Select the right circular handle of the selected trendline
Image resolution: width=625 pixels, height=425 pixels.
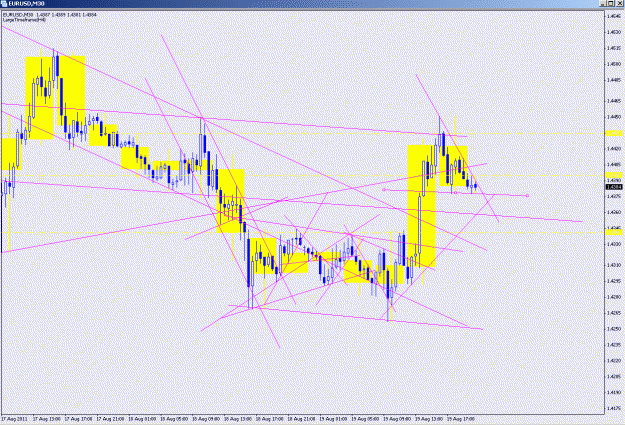[x=527, y=196]
